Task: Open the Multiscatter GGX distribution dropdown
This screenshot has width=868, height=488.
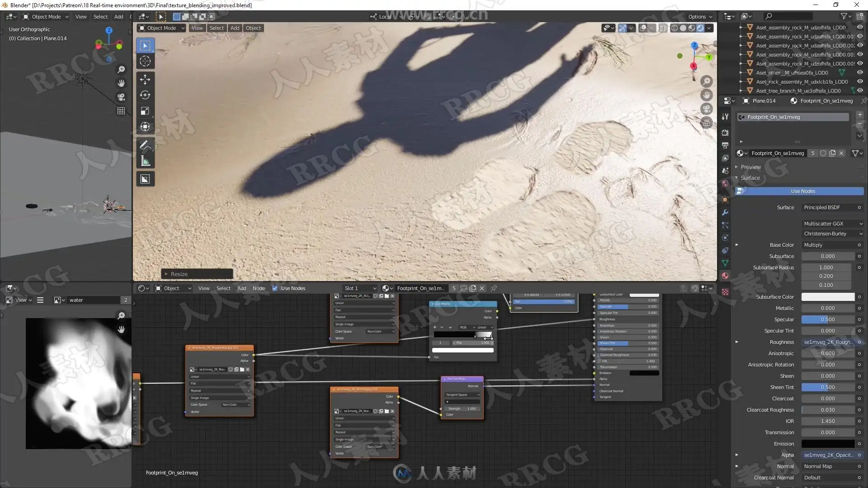Action: [x=833, y=224]
